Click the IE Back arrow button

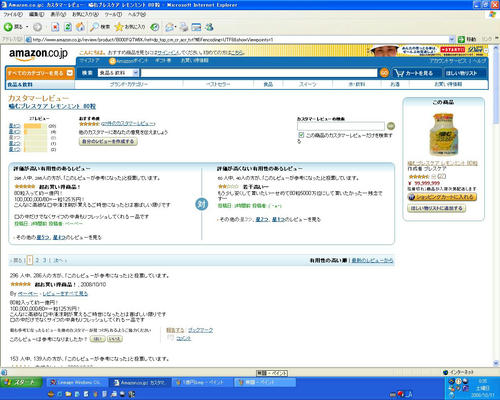[8, 27]
